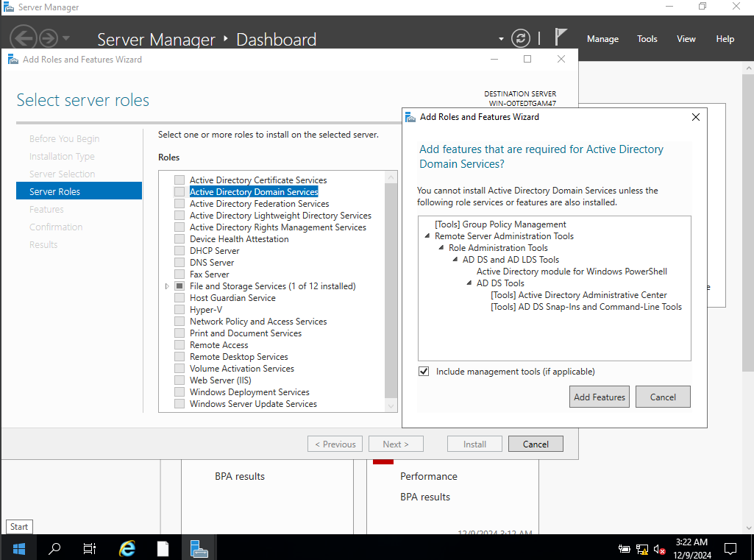Click the Install button
This screenshot has height=560, width=754.
coord(474,444)
